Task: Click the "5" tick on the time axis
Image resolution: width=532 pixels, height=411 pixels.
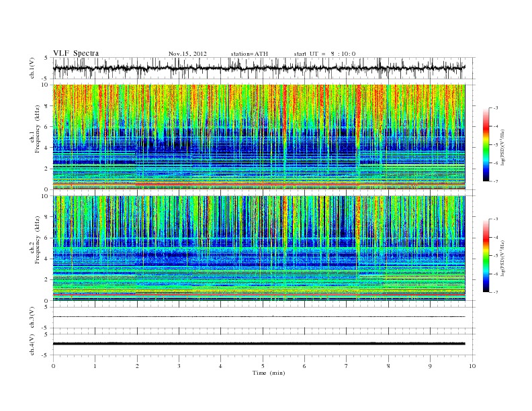Action: click(x=263, y=366)
